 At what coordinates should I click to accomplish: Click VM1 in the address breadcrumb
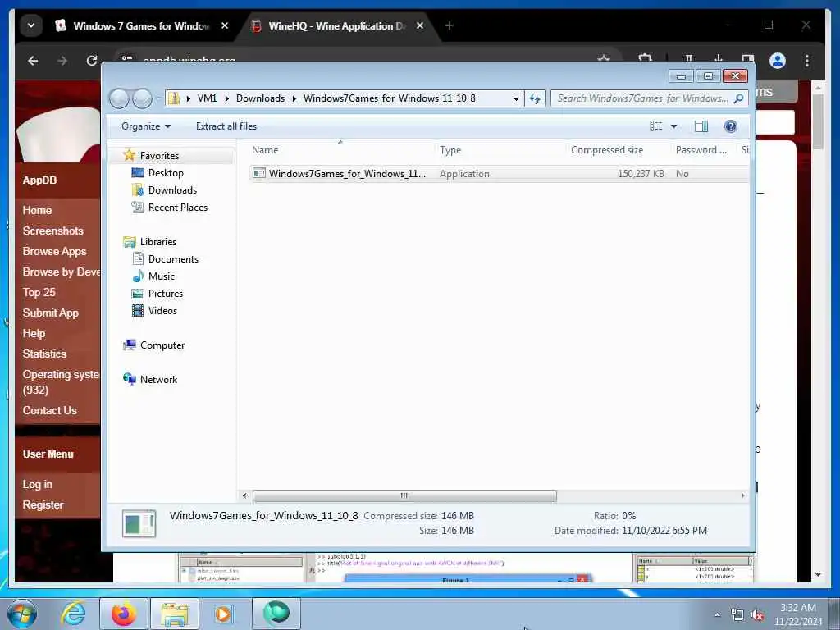pos(207,98)
